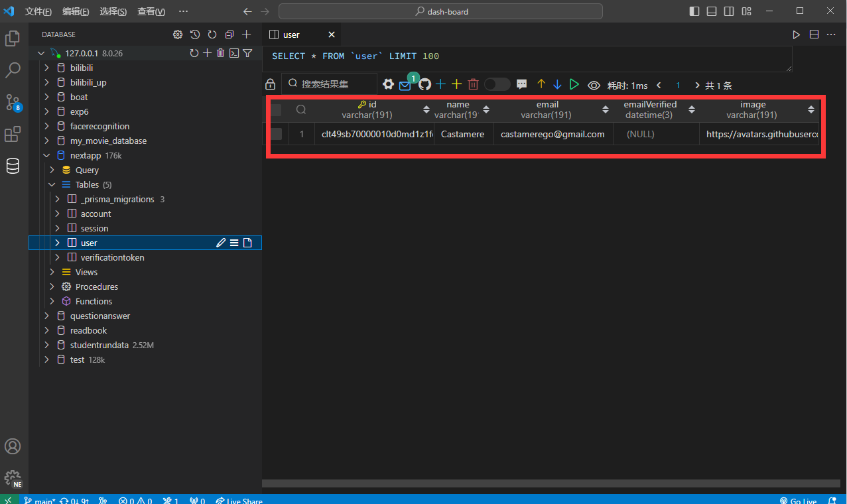This screenshot has height=504, width=847.
Task: Click the yellow up-arrow export icon
Action: click(541, 84)
